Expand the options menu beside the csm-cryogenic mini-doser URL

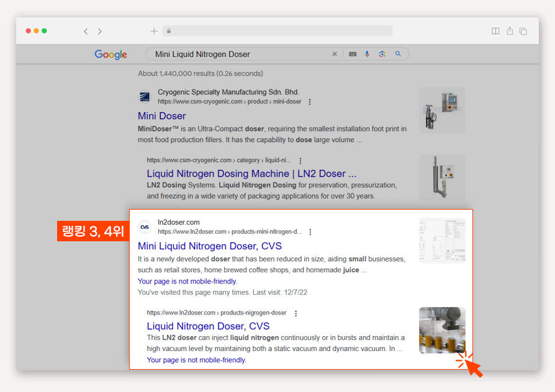click(x=310, y=102)
